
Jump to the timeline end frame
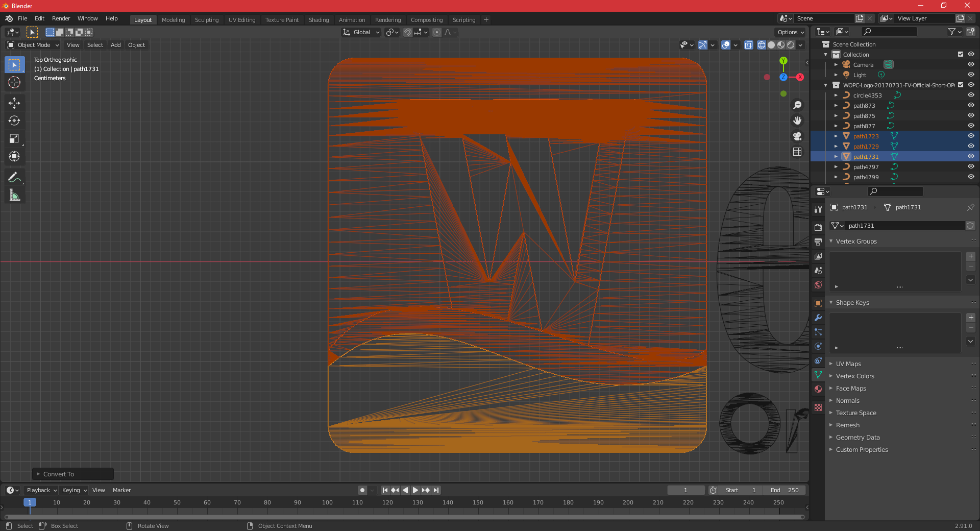[x=436, y=490]
